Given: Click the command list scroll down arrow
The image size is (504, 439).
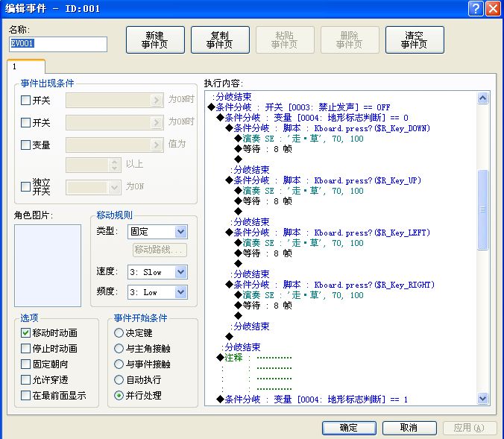Looking at the screenshot, I should coord(483,399).
